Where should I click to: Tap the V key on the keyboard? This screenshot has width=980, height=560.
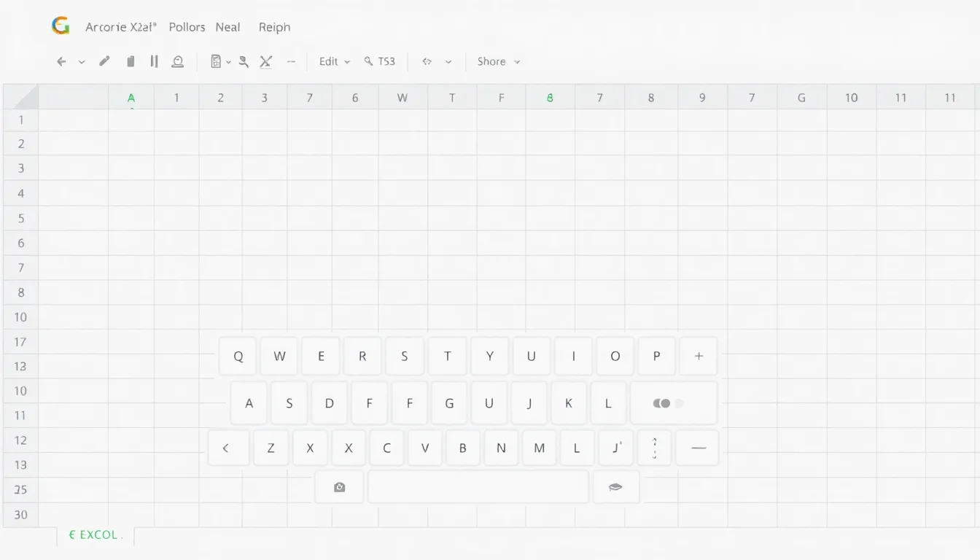coord(424,448)
